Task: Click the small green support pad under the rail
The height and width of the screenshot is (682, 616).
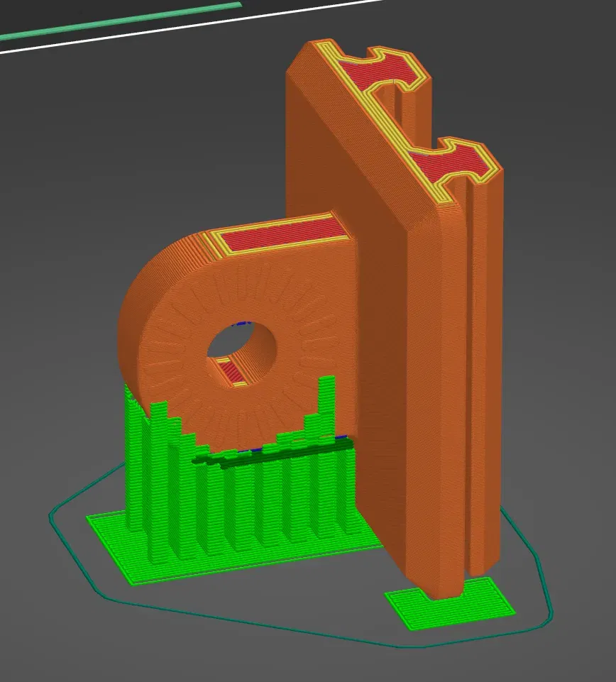Action: [x=450, y=605]
